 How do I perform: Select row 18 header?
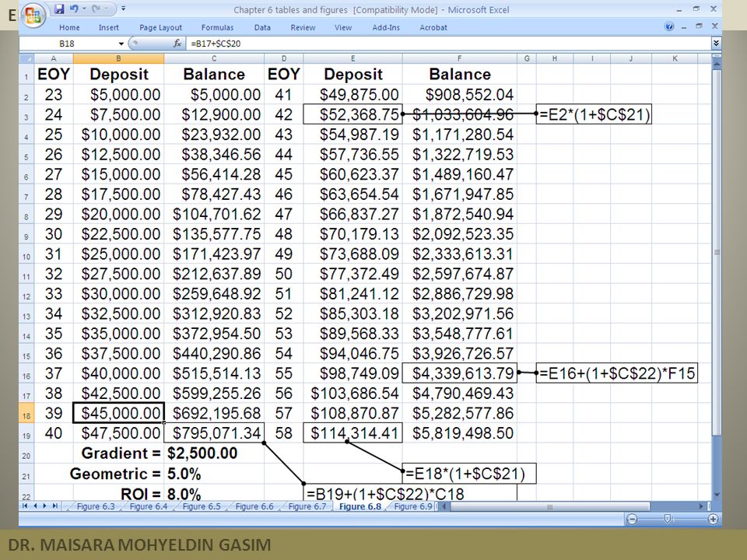point(26,413)
